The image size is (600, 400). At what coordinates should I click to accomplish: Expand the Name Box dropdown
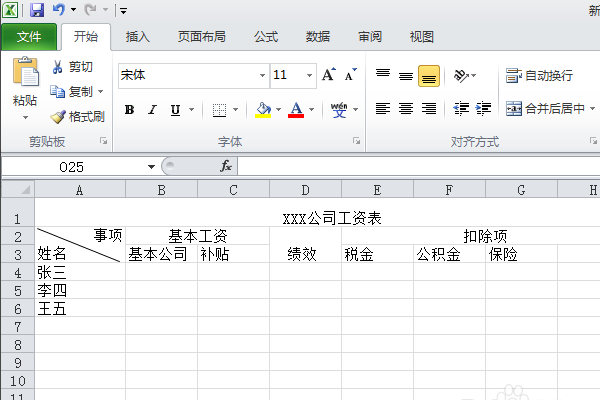(152, 167)
